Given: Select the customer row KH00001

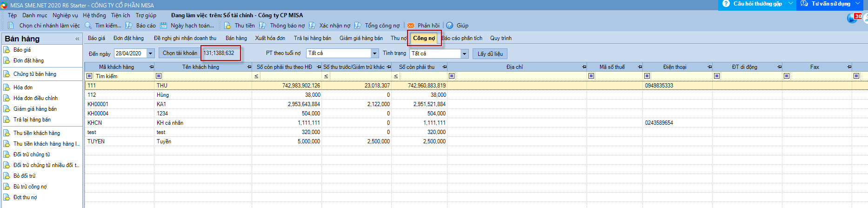Looking at the screenshot, I should coord(476,104).
